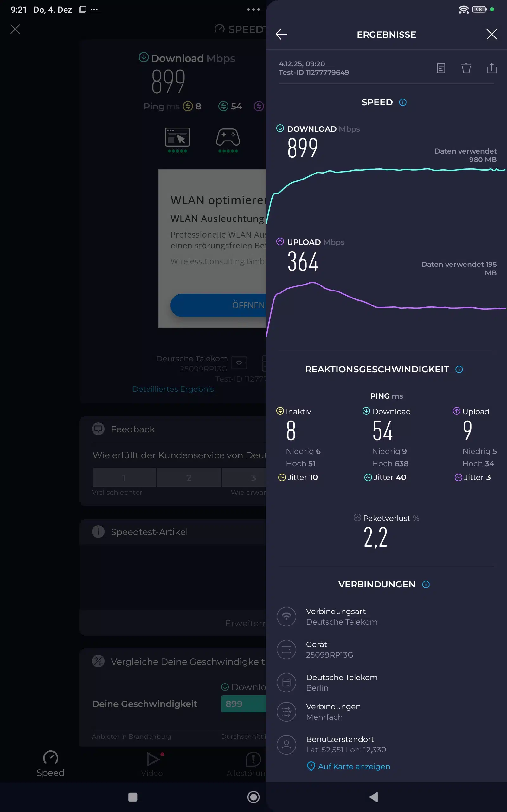Delete this result with the trash icon
The image size is (507, 812).
(x=466, y=69)
